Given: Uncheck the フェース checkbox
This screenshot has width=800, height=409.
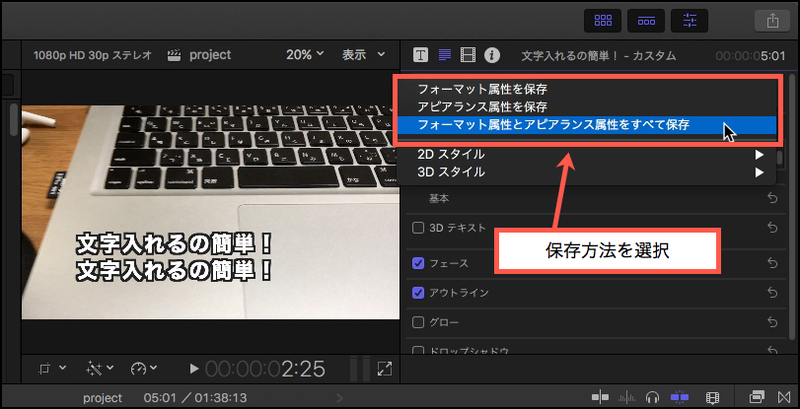Looking at the screenshot, I should tap(419, 263).
